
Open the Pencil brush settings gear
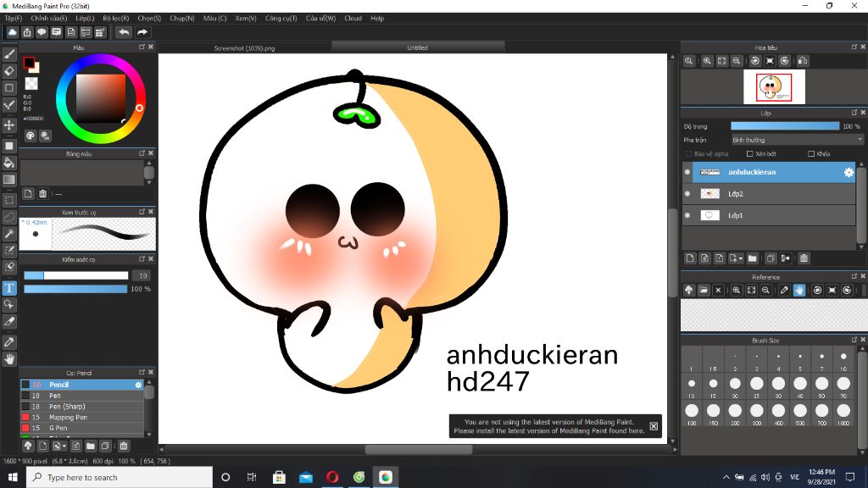coord(138,385)
